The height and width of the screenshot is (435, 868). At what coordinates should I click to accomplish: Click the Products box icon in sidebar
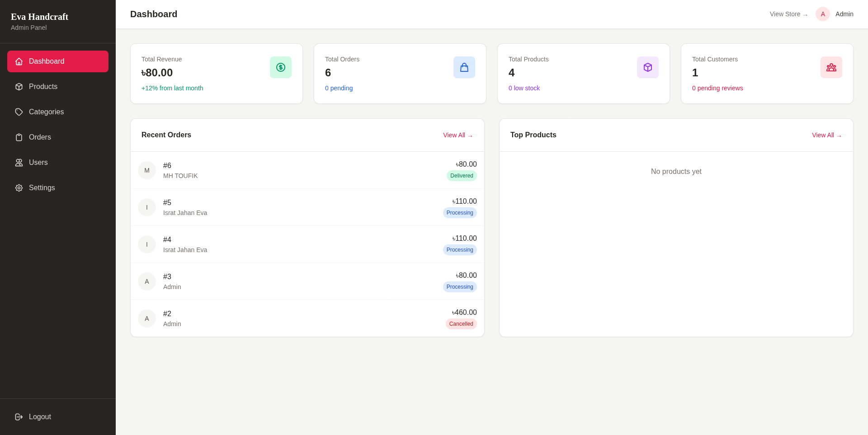coord(19,87)
